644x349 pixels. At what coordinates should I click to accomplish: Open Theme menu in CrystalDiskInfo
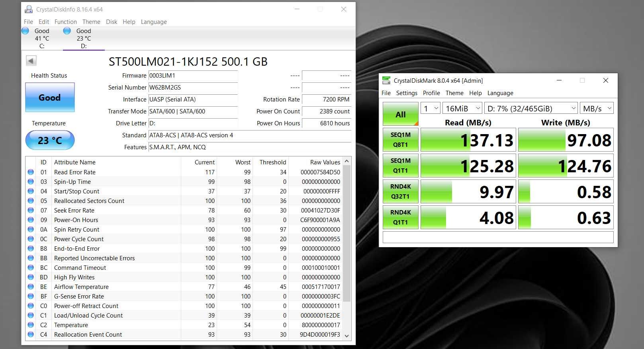(x=91, y=21)
